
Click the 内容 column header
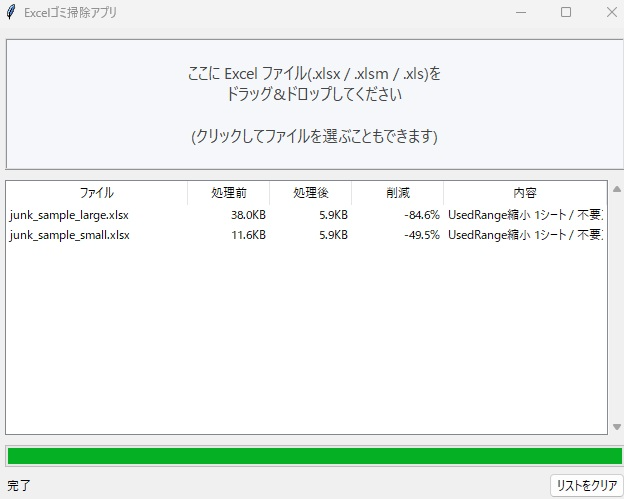525,193
